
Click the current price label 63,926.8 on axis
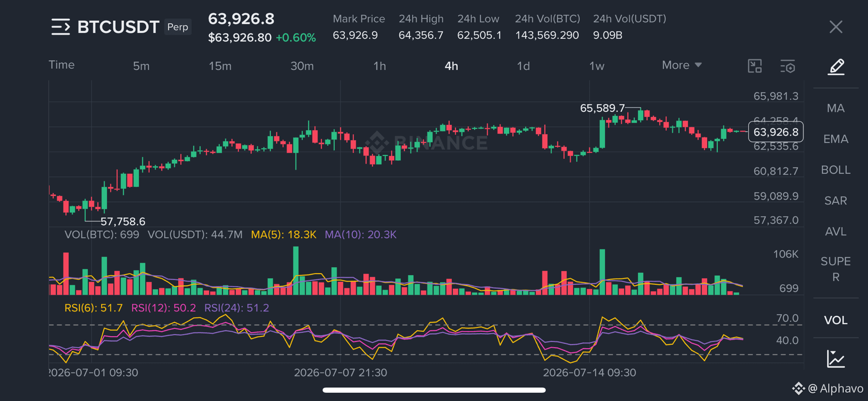click(x=775, y=132)
